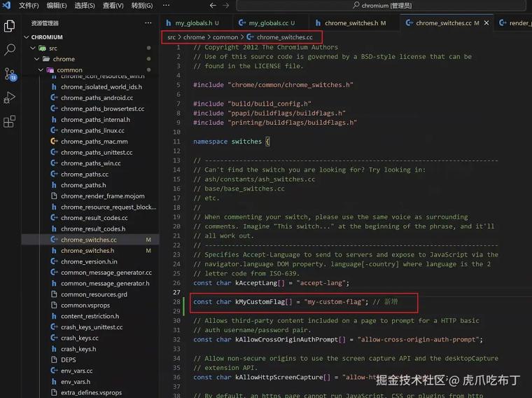Open the 查看(V) menu
Image resolution: width=532 pixels, height=398 pixels.
pyautogui.click(x=113, y=6)
